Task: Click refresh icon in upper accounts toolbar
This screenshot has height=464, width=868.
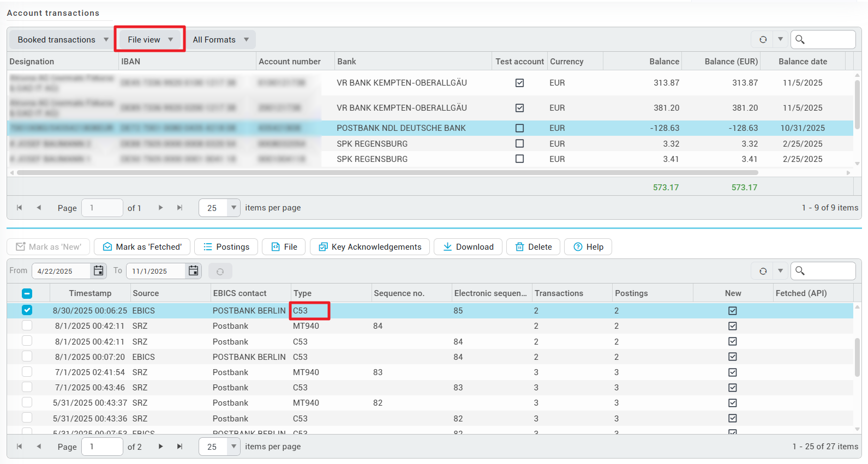Action: [763, 39]
